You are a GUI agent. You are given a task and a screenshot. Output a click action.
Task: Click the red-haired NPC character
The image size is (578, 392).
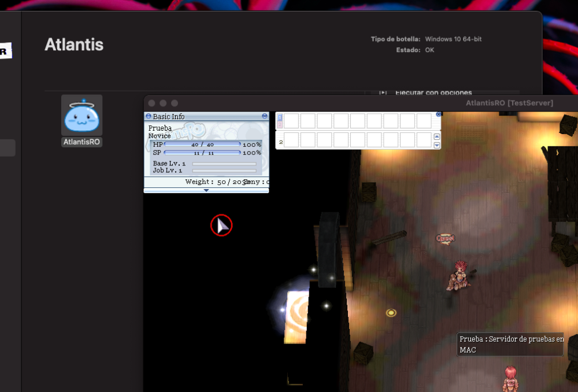pyautogui.click(x=460, y=275)
